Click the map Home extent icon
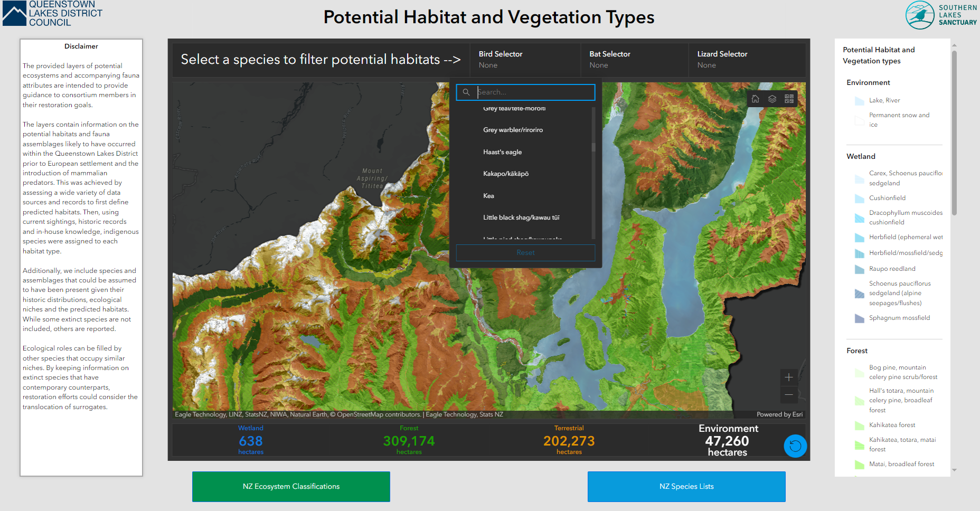 point(756,99)
